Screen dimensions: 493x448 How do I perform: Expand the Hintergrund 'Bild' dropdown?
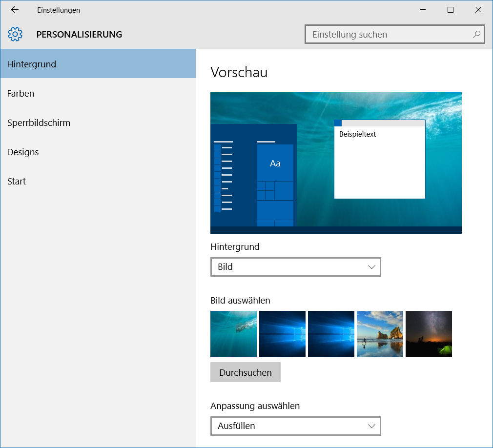295,267
